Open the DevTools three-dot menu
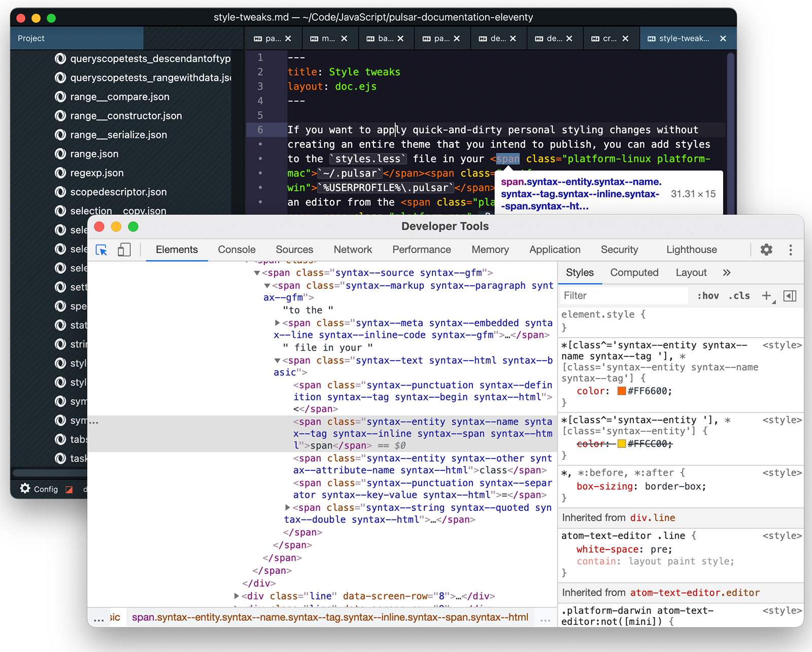 tap(790, 250)
